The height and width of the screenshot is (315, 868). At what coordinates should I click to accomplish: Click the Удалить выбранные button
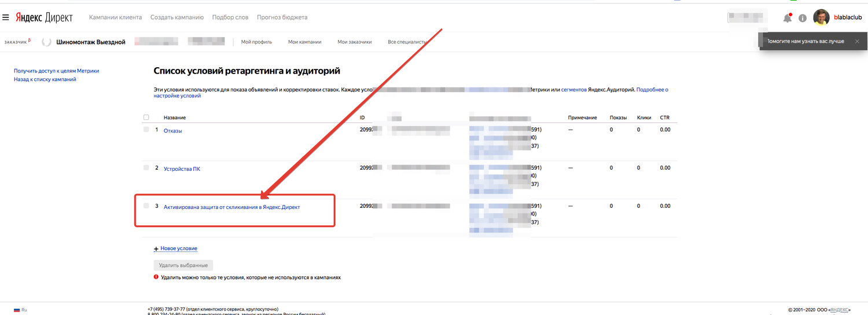pos(183,265)
